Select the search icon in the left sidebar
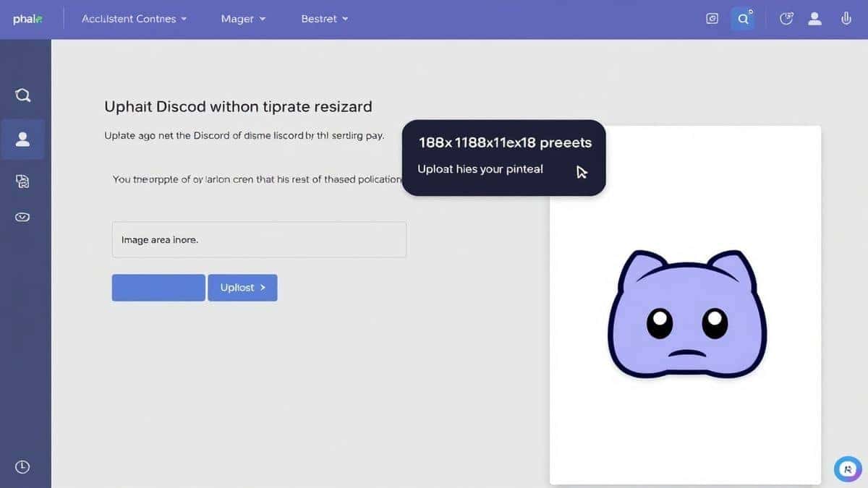 coord(22,95)
